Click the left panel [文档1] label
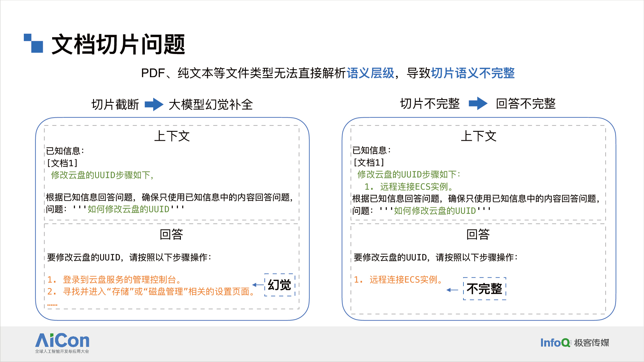Screen dimensions: 644x362 coord(62,163)
